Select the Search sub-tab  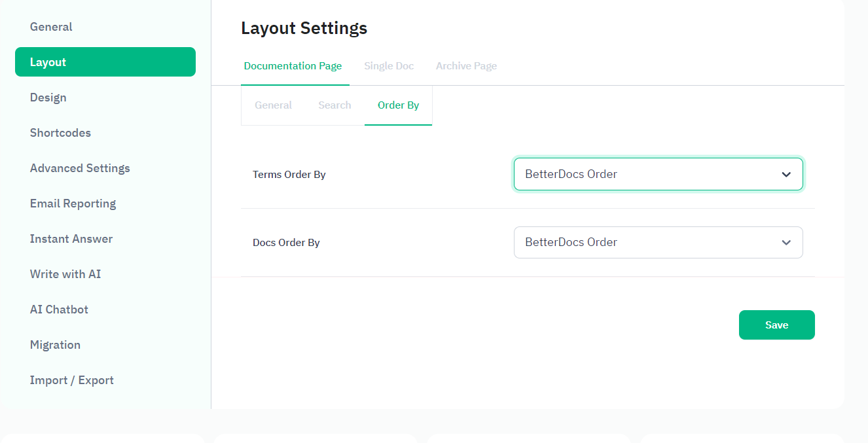click(x=335, y=105)
